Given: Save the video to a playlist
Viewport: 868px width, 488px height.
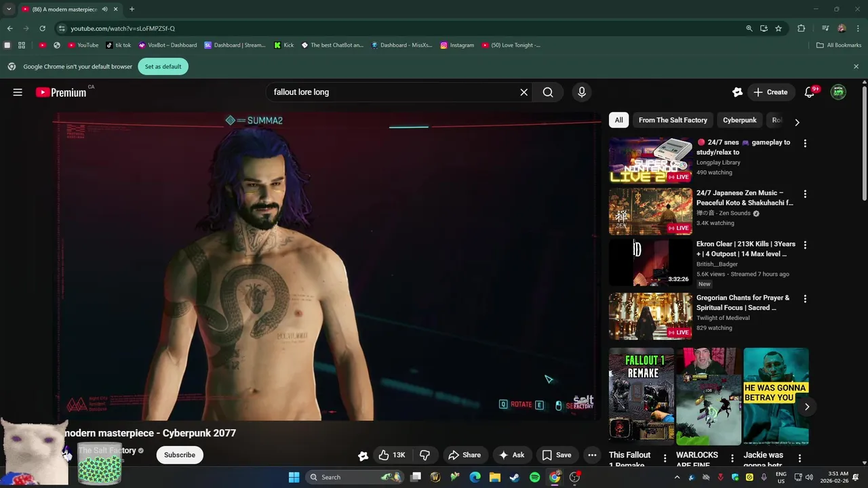Looking at the screenshot, I should pos(556,455).
